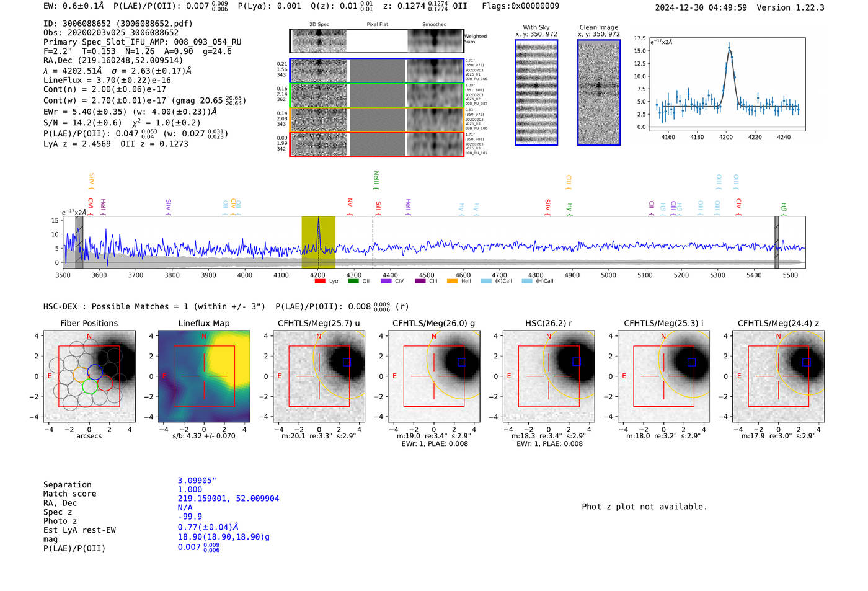Select the orange-bordered fiber spectrum row

(x=377, y=120)
